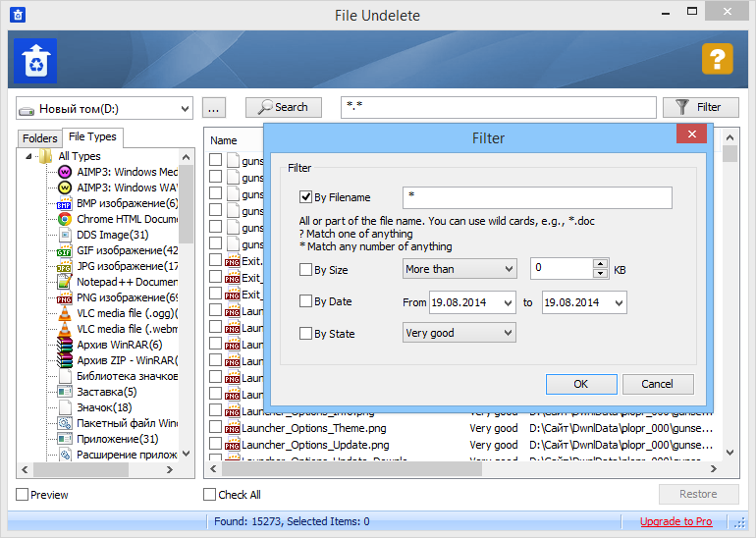Image resolution: width=756 pixels, height=538 pixels.
Task: Enable the By State filter checkbox
Action: pyautogui.click(x=305, y=333)
